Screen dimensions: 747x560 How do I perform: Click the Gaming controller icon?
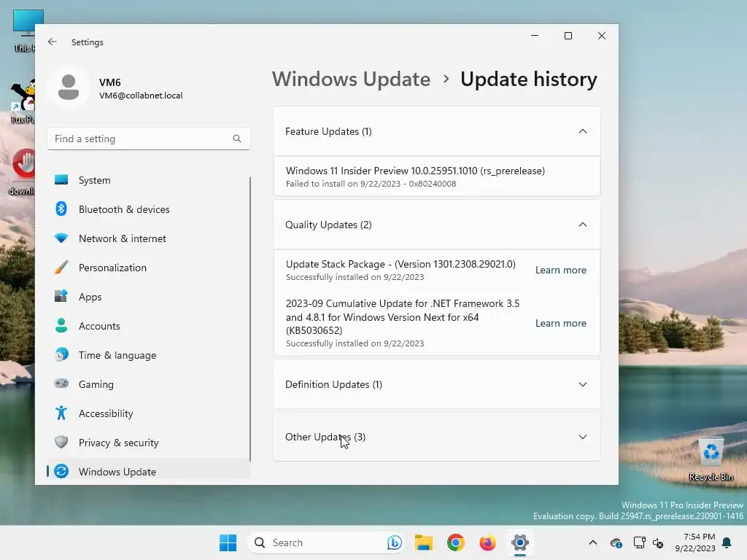pyautogui.click(x=61, y=384)
